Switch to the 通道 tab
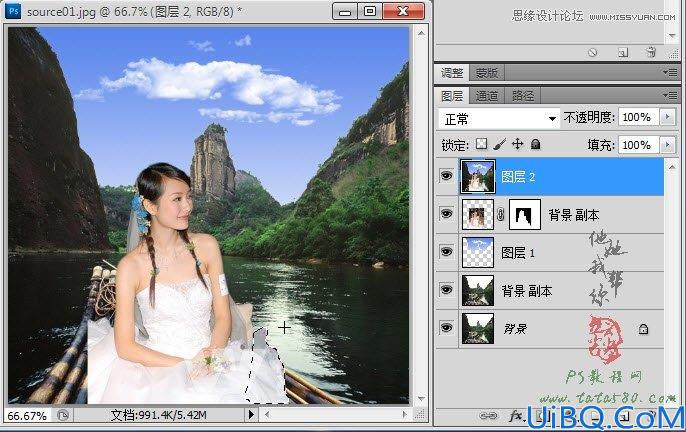The width and height of the screenshot is (686, 432). [x=486, y=95]
